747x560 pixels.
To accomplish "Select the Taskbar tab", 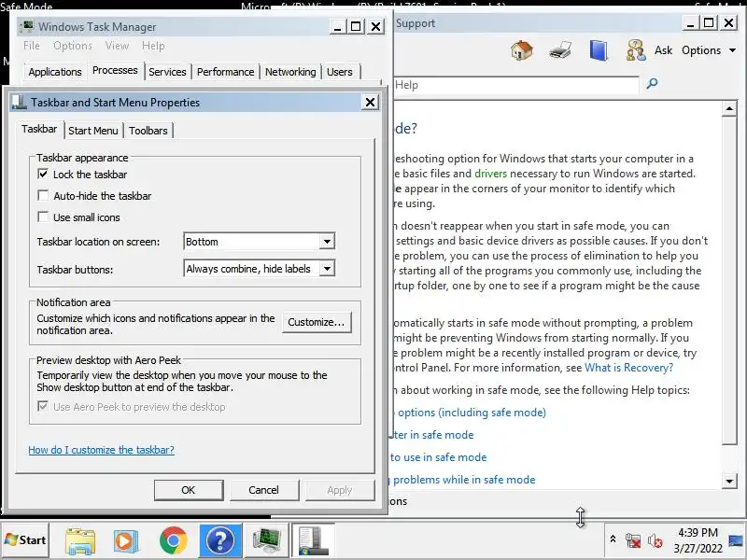I will click(39, 129).
